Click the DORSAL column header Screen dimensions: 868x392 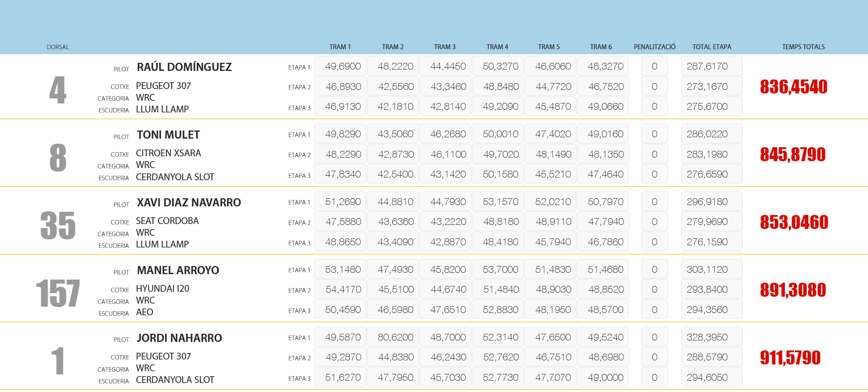click(58, 47)
